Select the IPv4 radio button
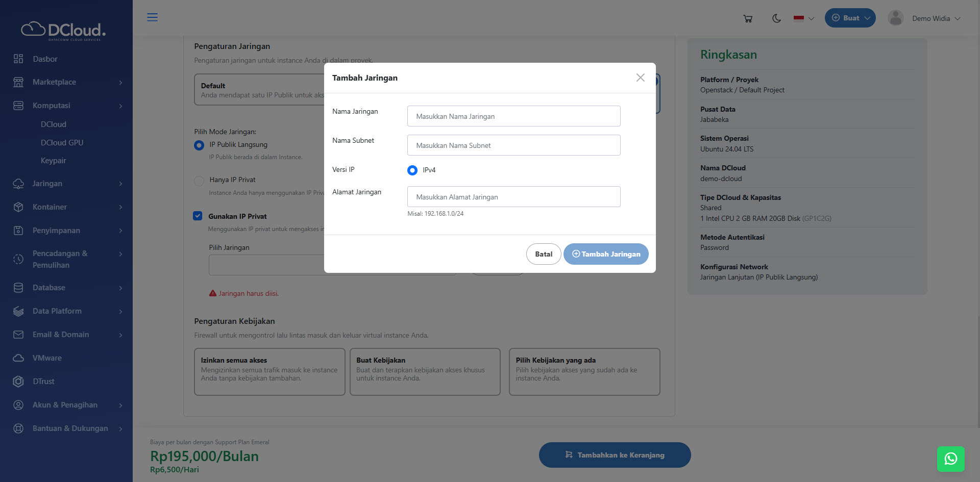Screen dimensions: 980x482 click(412, 170)
